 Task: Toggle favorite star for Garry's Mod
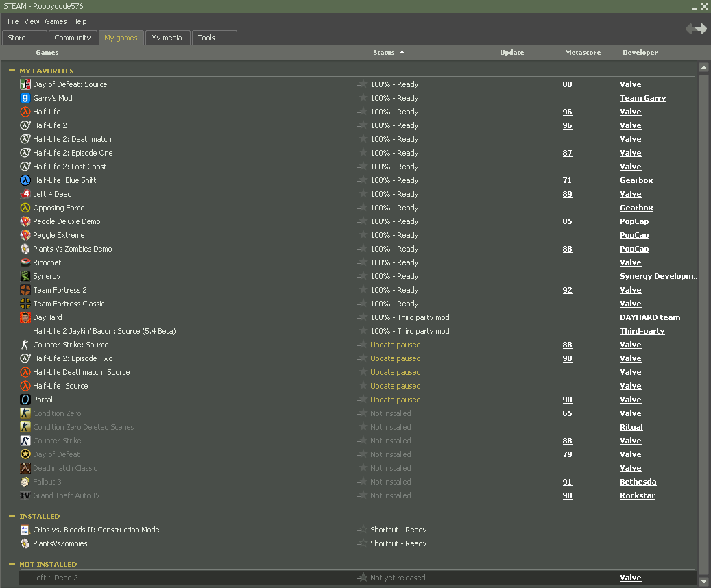(x=362, y=98)
